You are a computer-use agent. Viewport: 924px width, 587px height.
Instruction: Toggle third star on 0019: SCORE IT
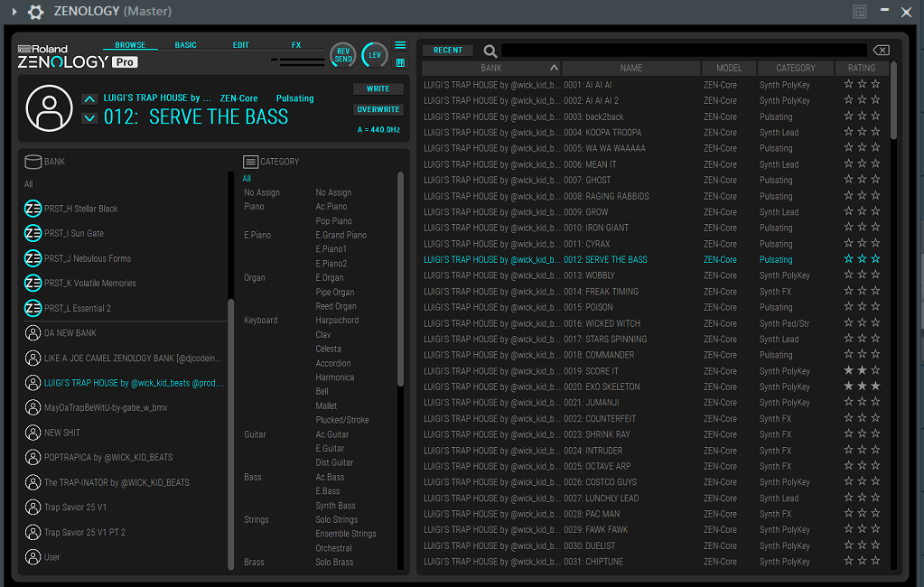(x=876, y=370)
